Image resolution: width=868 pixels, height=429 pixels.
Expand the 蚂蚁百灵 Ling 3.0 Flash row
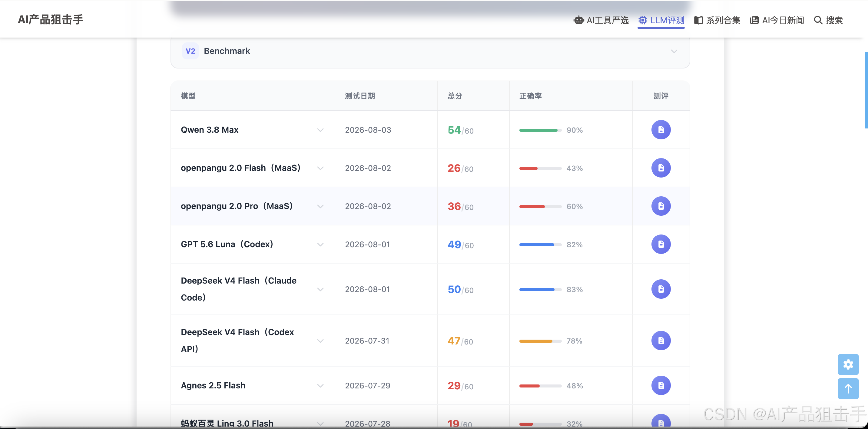(320, 424)
